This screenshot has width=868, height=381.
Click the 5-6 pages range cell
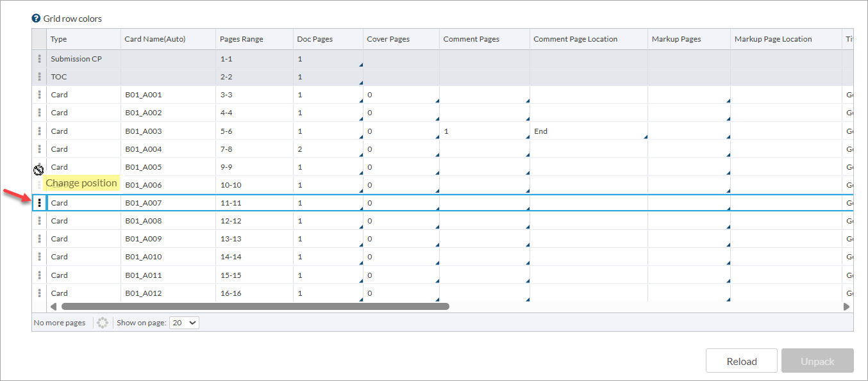point(255,131)
